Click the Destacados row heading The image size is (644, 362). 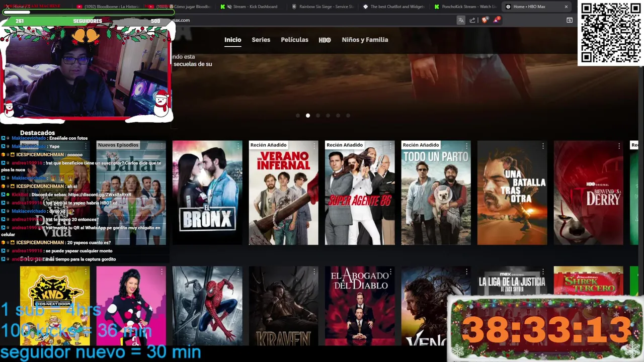point(37,133)
